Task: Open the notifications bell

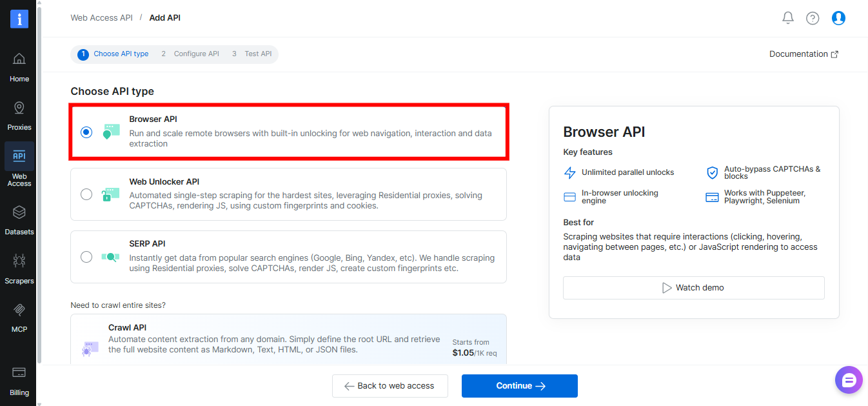Action: (787, 17)
